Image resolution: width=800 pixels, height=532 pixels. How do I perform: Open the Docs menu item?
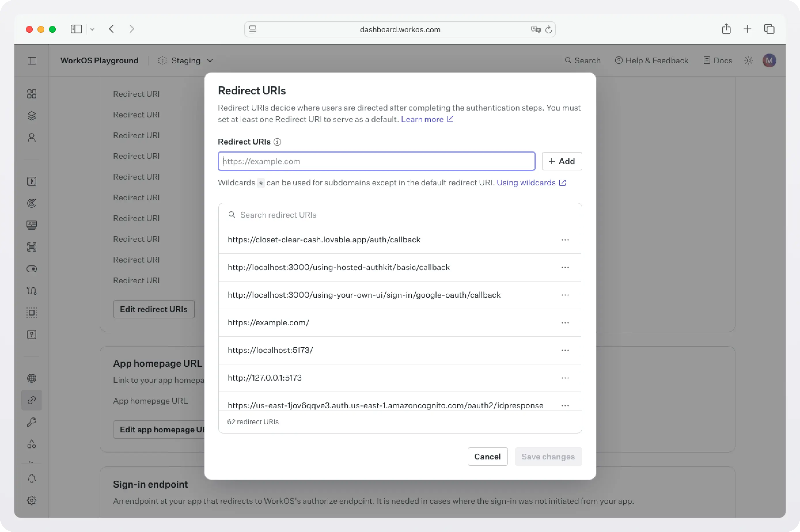point(718,60)
